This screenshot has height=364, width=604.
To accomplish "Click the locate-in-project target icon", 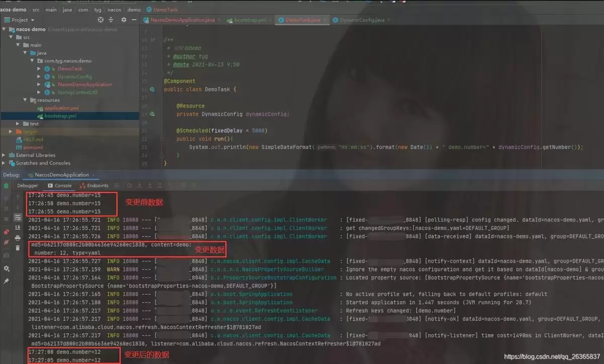I will (x=100, y=20).
